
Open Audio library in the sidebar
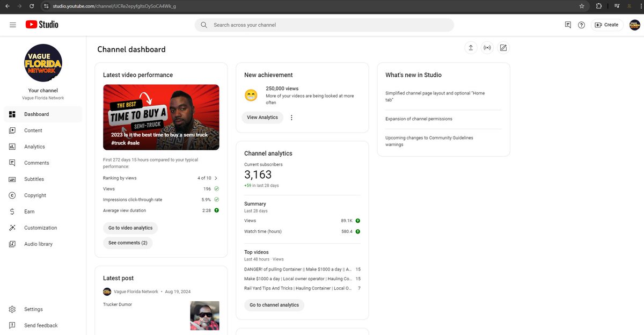coord(43,244)
